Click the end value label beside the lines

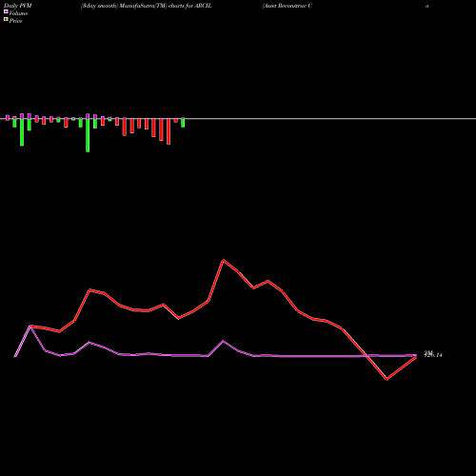pyautogui.click(x=433, y=354)
